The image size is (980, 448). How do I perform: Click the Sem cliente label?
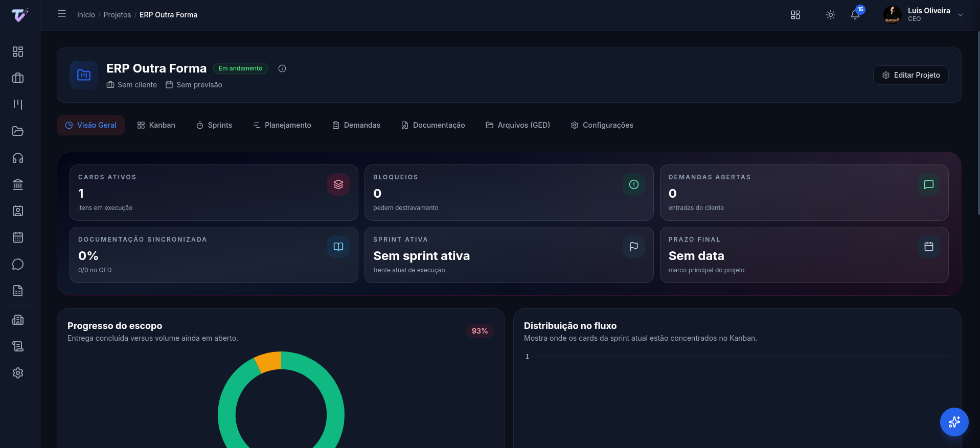[x=132, y=85]
